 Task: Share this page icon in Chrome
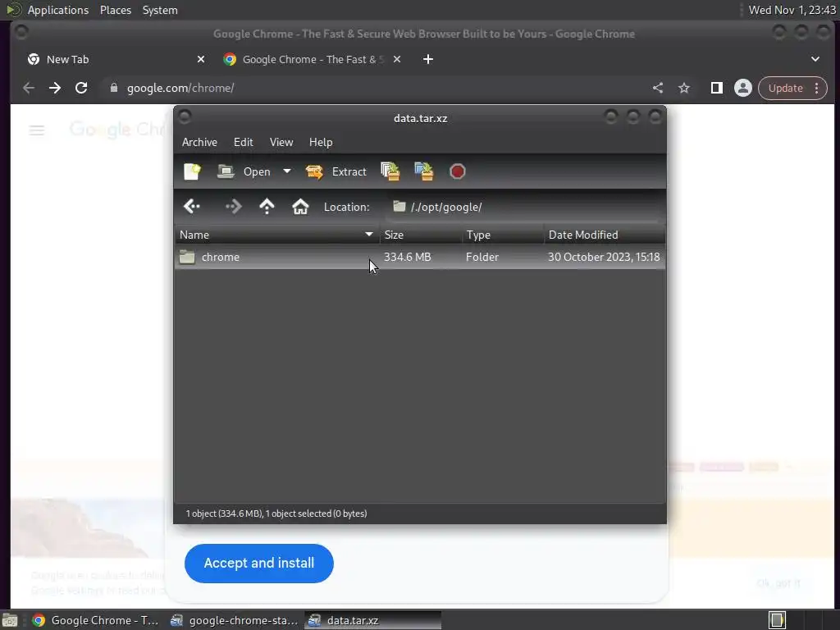pyautogui.click(x=658, y=88)
